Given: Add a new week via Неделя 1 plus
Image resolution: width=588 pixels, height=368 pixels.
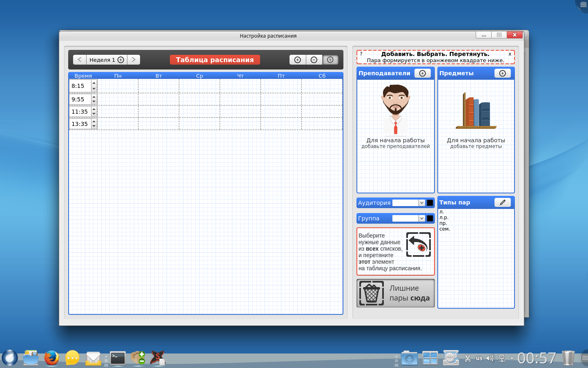Looking at the screenshot, I should click(x=121, y=60).
